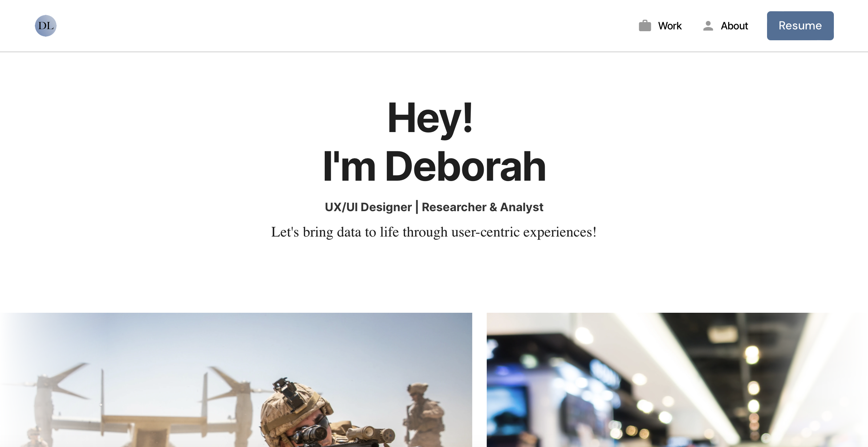Click the person silhouette icon beside About
868x447 pixels.
708,26
